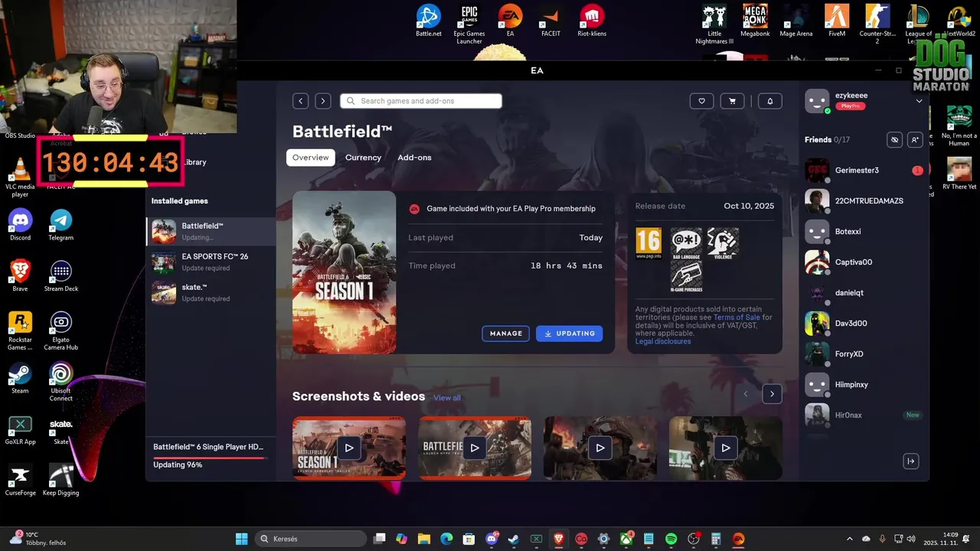Click the MANAGE button

505,334
